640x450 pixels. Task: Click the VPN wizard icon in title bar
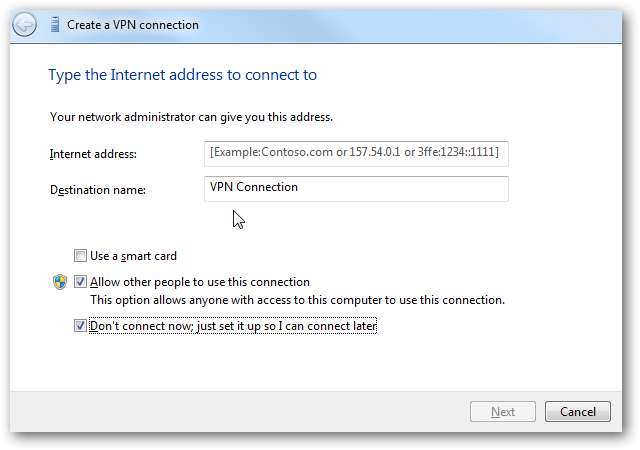click(53, 24)
